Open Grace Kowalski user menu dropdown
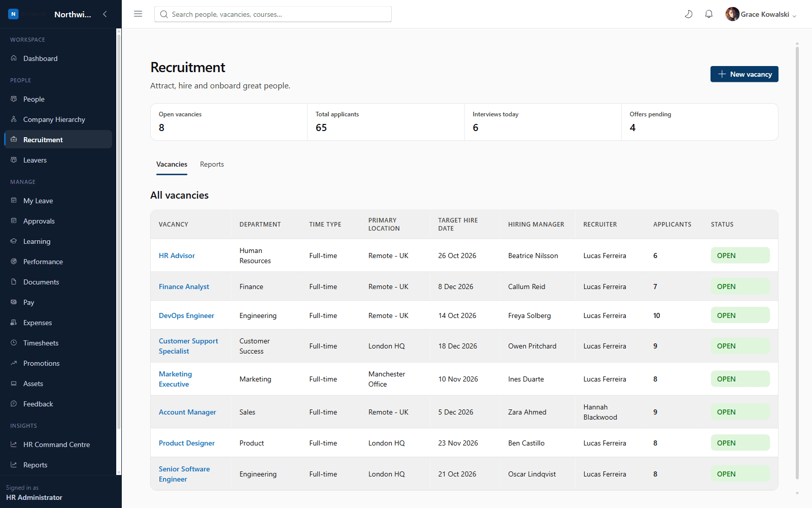The width and height of the screenshot is (812, 508). [x=761, y=14]
